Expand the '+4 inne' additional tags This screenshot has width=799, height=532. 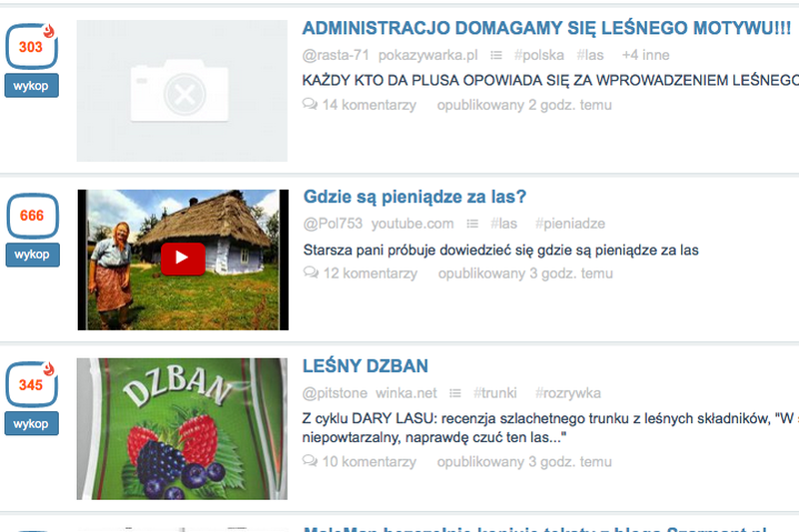(x=645, y=55)
